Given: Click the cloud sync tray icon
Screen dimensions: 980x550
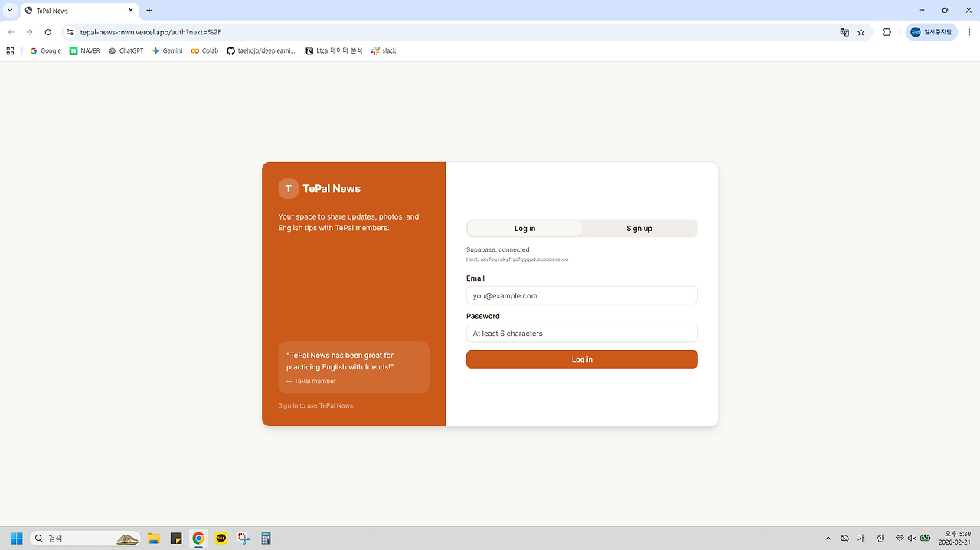Looking at the screenshot, I should coord(844,539).
